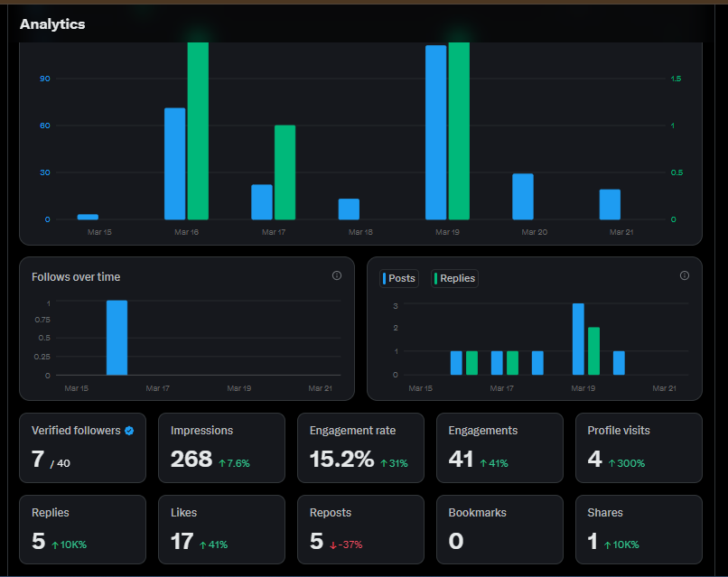
Task: Select the Reposts metric card
Action: (x=360, y=530)
